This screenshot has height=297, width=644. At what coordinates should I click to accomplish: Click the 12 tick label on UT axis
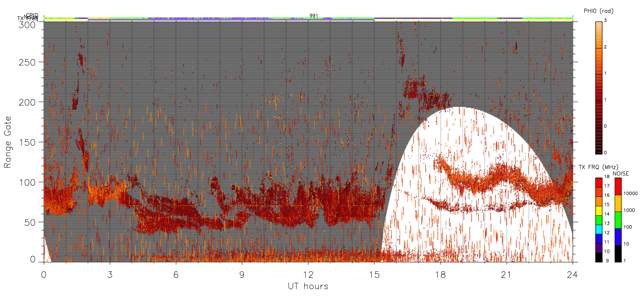[308, 273]
